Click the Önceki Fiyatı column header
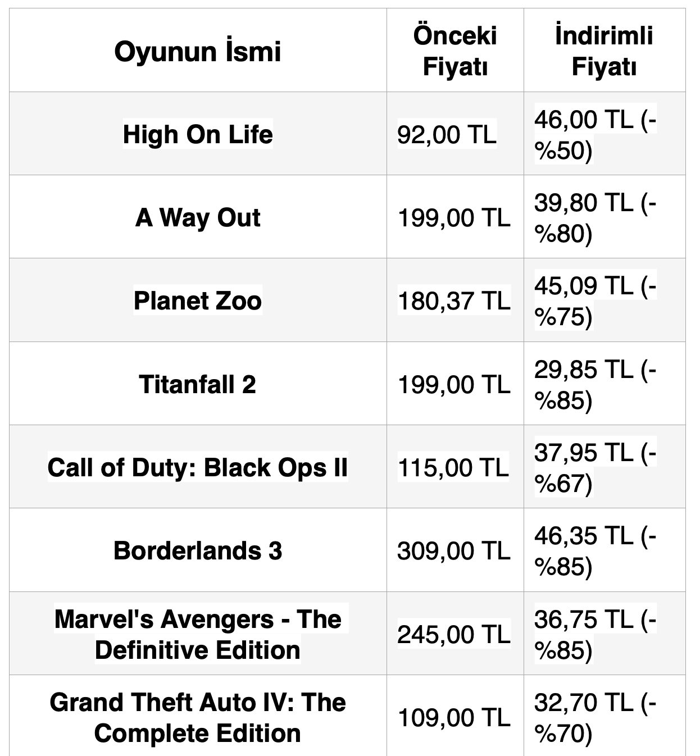Screen dimensions: 700x756 [x=454, y=51]
